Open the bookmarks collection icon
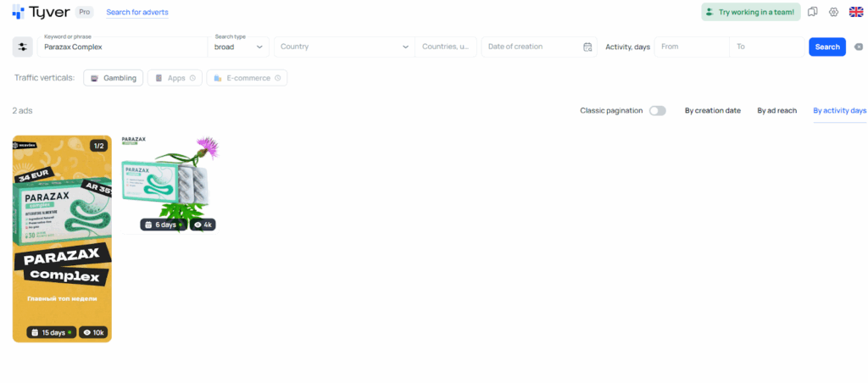Image resolution: width=868 pixels, height=383 pixels. (812, 12)
